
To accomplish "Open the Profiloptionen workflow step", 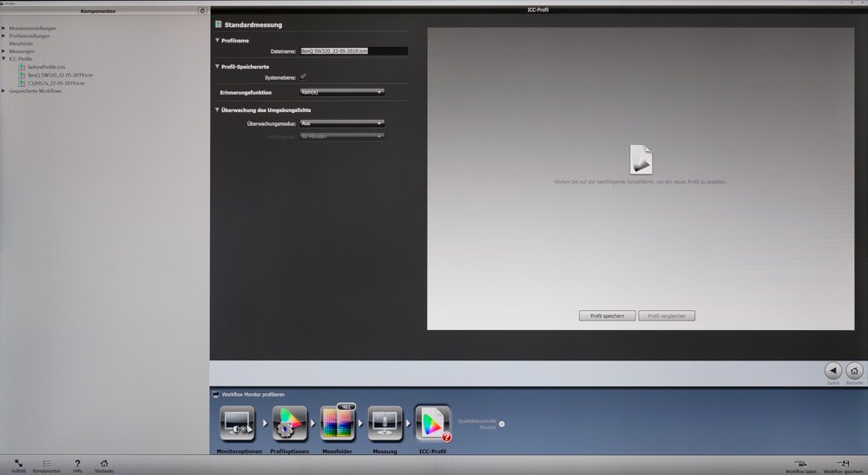I will click(x=289, y=426).
